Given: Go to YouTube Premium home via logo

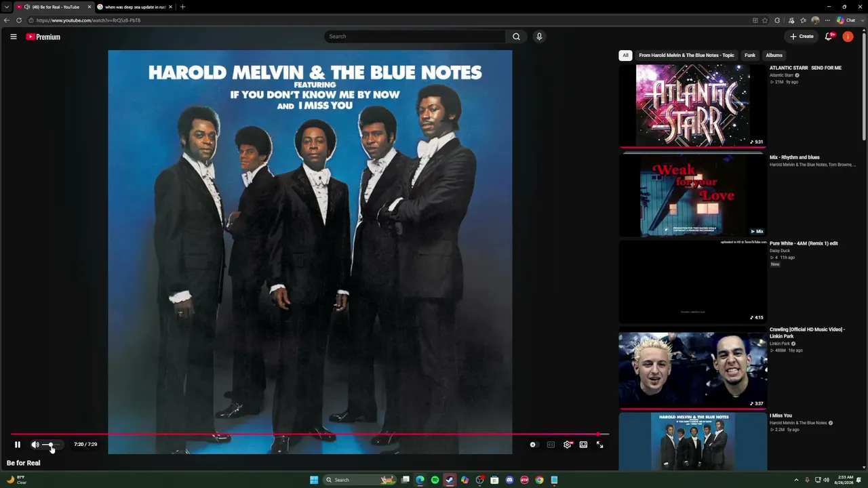Looking at the screenshot, I should [43, 37].
